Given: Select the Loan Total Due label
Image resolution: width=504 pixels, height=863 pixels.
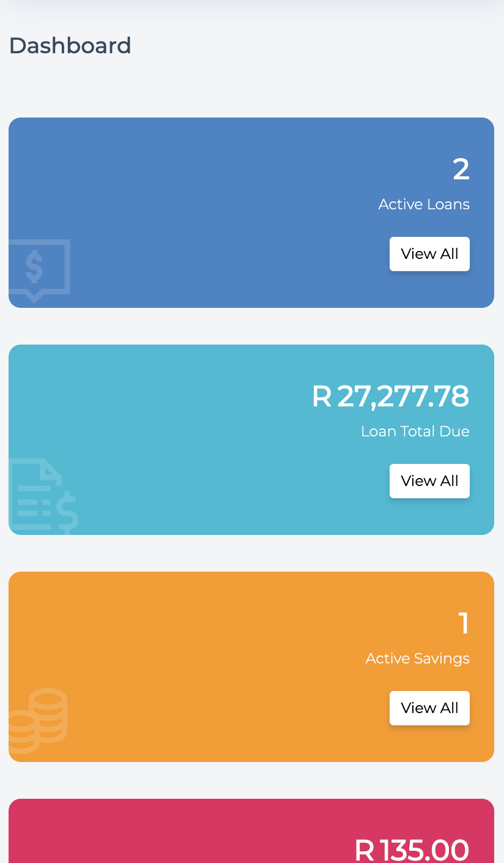Looking at the screenshot, I should click(x=415, y=432).
